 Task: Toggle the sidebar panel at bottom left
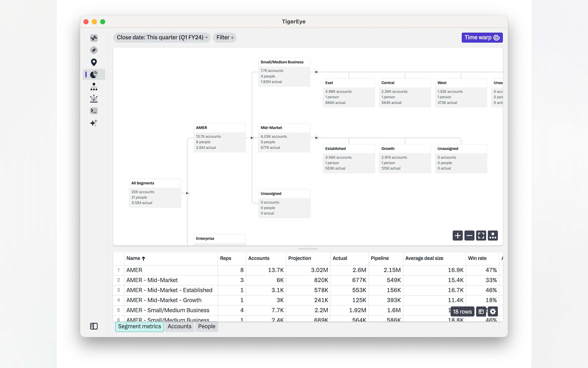point(94,326)
